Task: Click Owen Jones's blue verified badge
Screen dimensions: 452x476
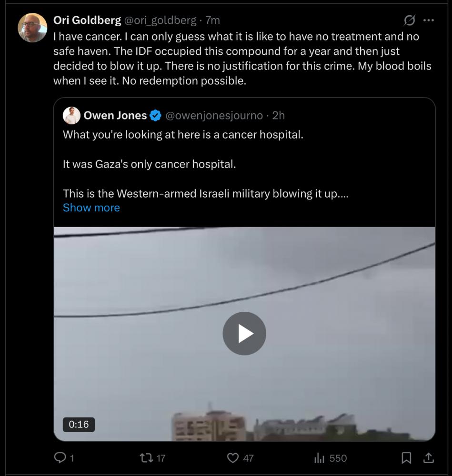Action: tap(156, 116)
